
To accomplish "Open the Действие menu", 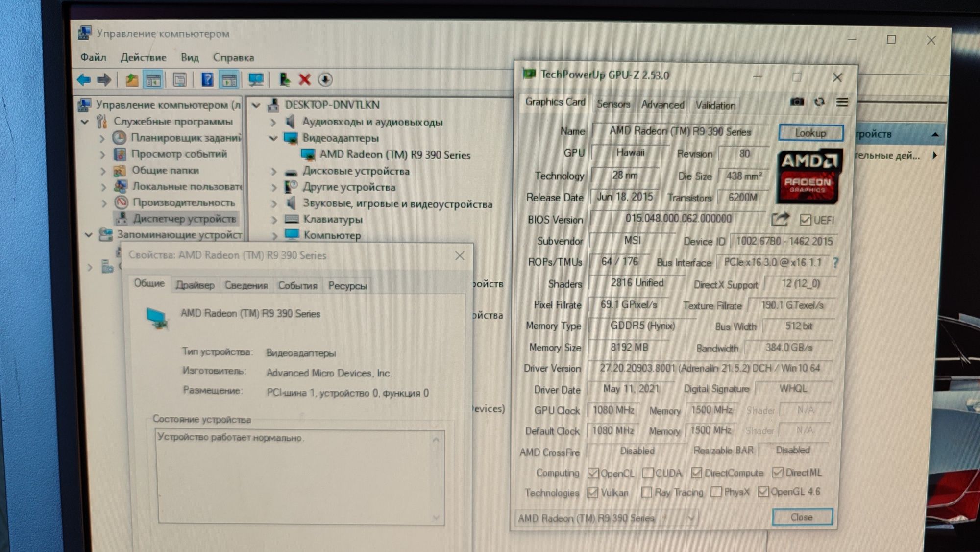I will pyautogui.click(x=144, y=57).
